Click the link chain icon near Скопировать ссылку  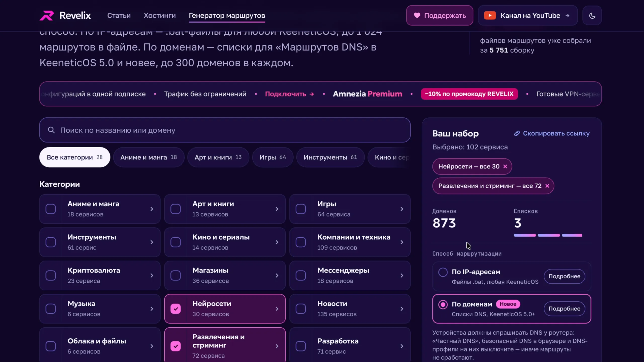[517, 133]
